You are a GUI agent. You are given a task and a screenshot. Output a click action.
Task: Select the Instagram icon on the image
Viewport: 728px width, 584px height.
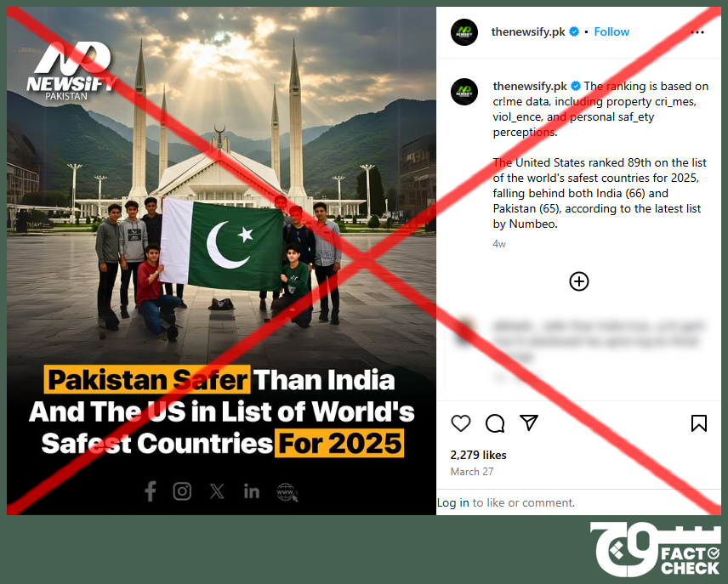[x=182, y=491]
